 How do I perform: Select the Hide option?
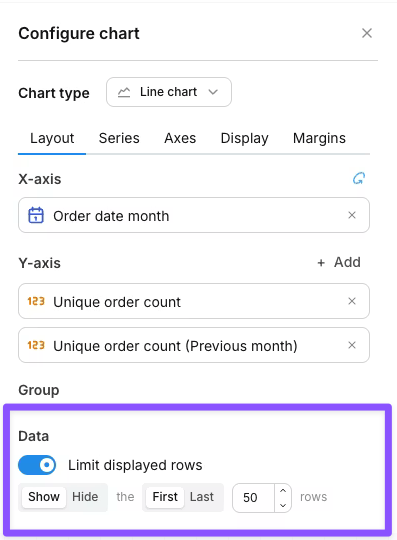pos(85,497)
